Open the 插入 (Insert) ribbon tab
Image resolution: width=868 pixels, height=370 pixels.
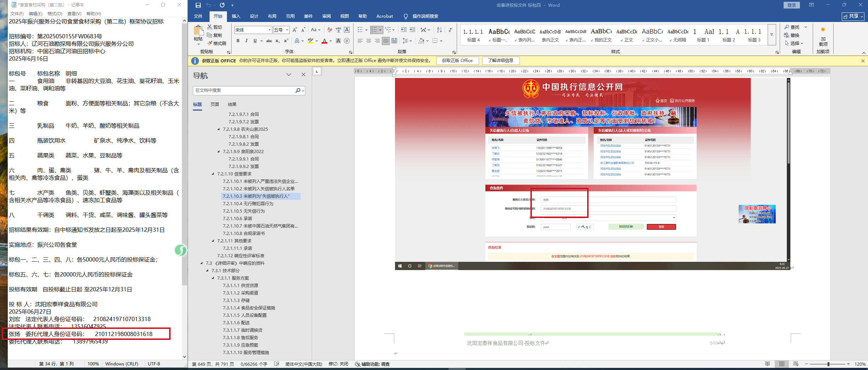(236, 16)
